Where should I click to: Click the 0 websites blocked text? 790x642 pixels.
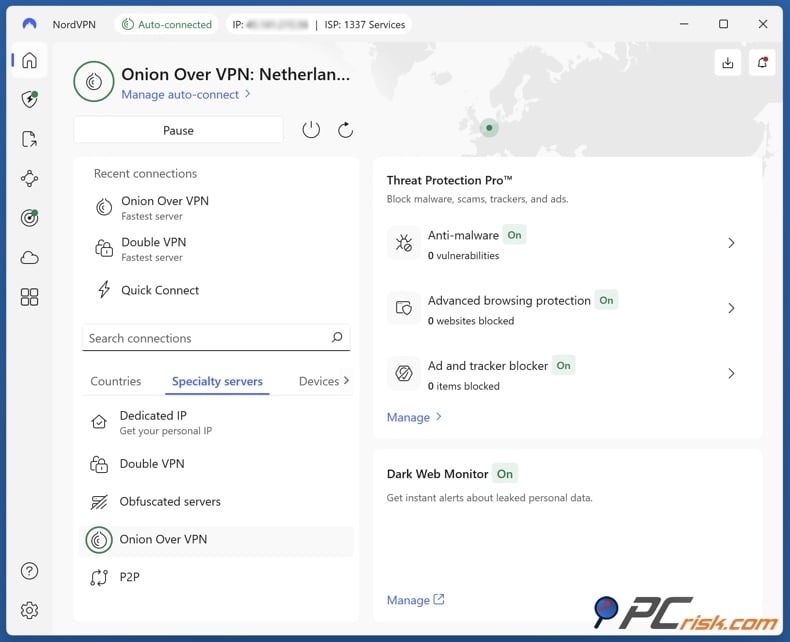point(471,321)
